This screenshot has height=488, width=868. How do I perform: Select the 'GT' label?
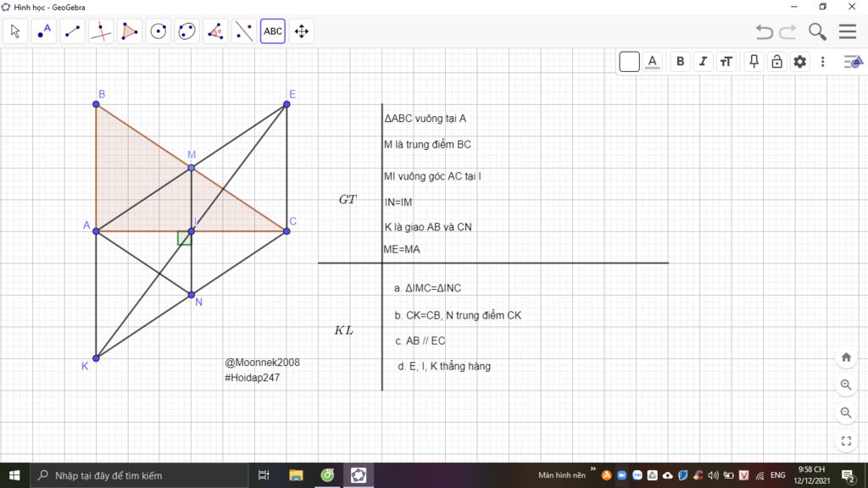point(348,199)
